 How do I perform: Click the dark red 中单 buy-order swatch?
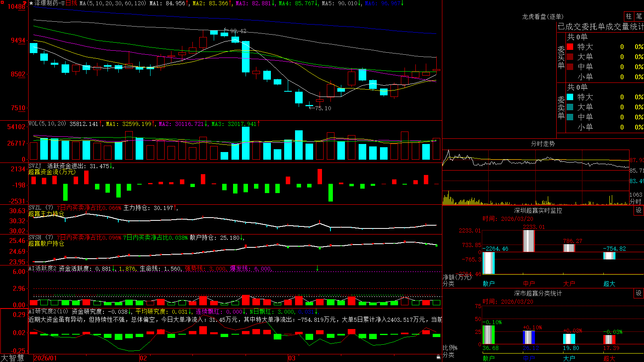click(x=570, y=67)
